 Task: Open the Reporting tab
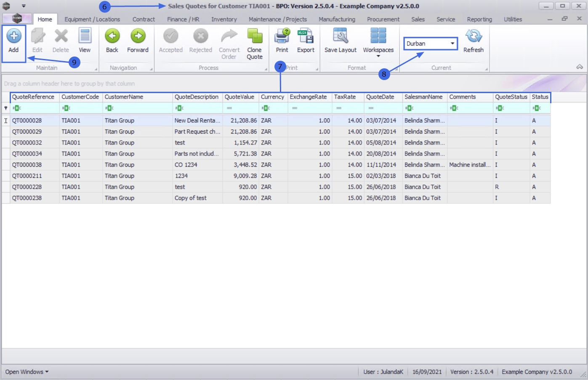(x=479, y=19)
